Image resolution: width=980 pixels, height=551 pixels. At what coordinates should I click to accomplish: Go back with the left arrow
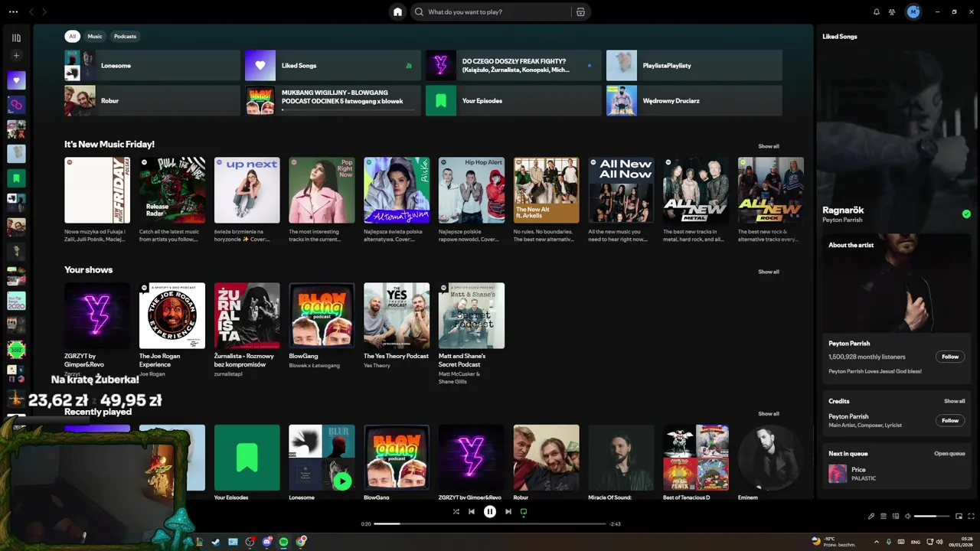(x=31, y=11)
